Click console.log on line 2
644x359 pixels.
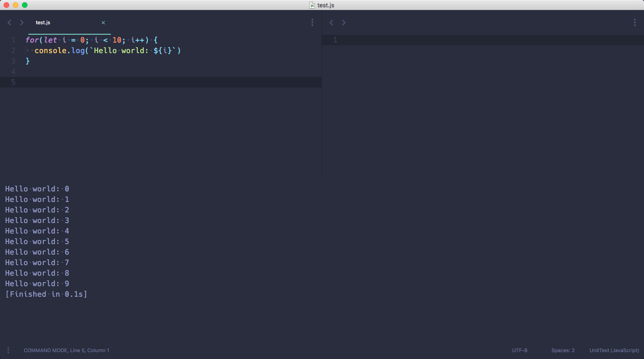pyautogui.click(x=60, y=50)
